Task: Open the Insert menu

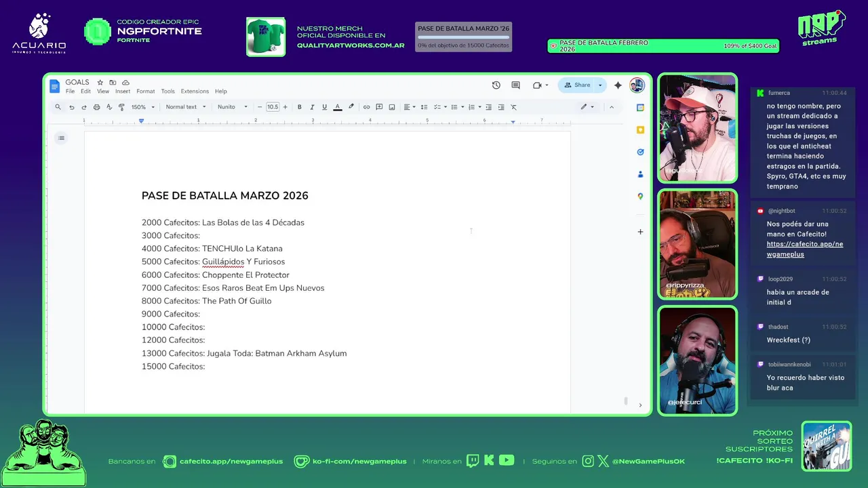Action: (x=123, y=91)
